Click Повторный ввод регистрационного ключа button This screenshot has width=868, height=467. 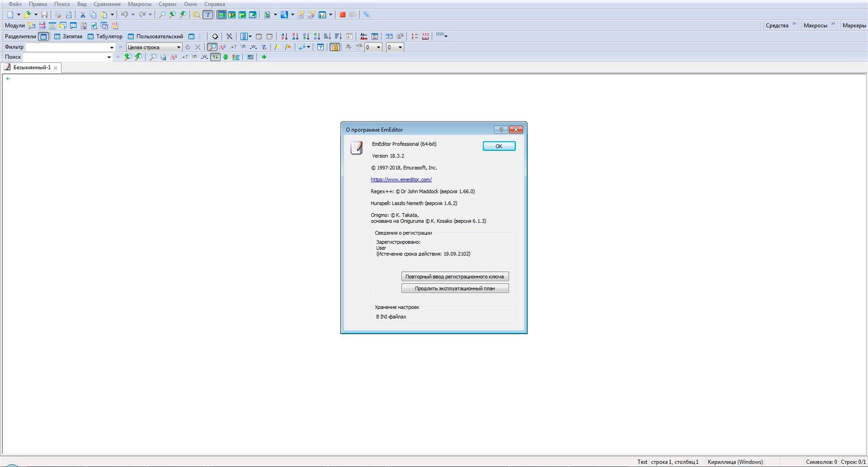[x=455, y=276]
